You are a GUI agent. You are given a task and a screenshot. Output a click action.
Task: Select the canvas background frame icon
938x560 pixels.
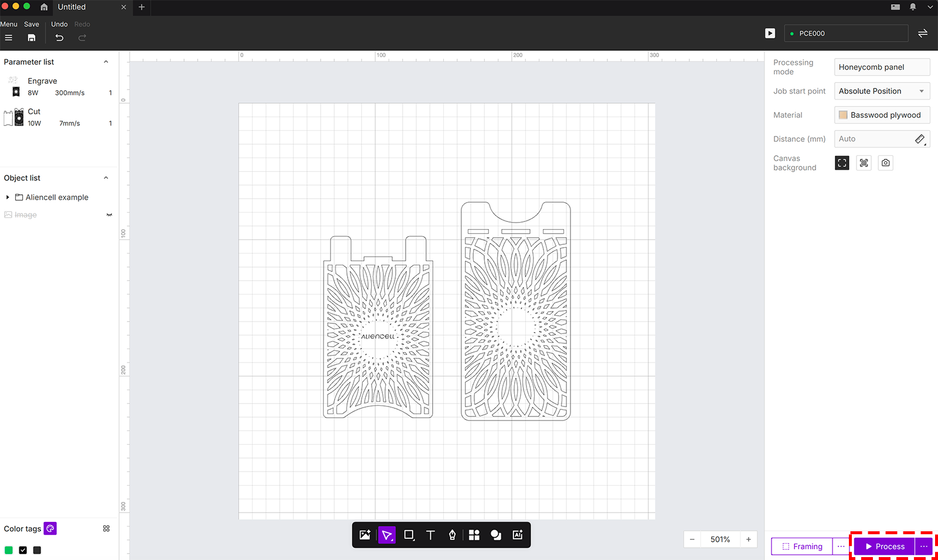(x=842, y=163)
